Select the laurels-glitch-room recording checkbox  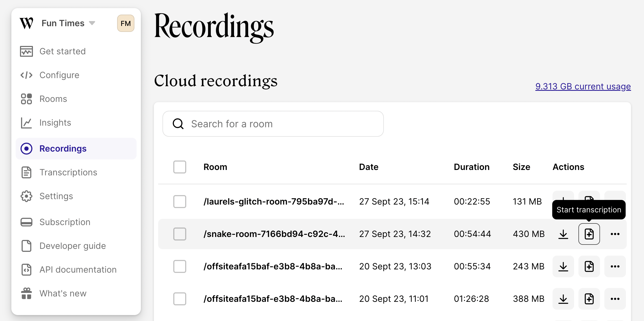(180, 202)
